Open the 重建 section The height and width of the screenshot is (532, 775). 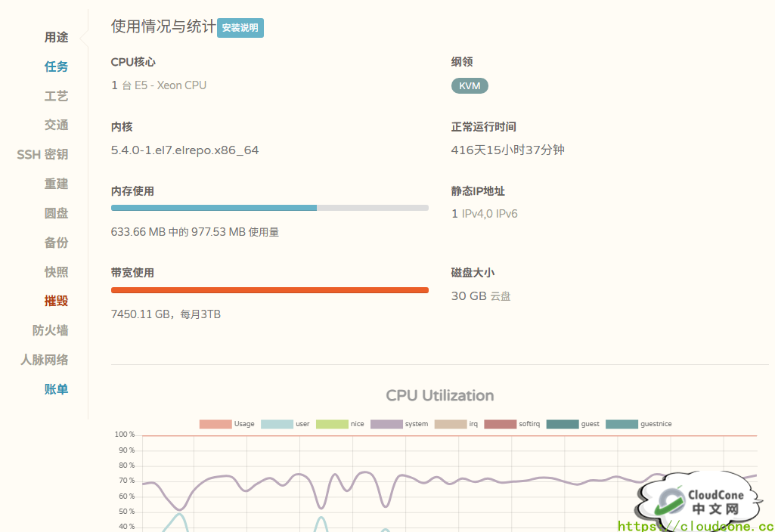[56, 184]
